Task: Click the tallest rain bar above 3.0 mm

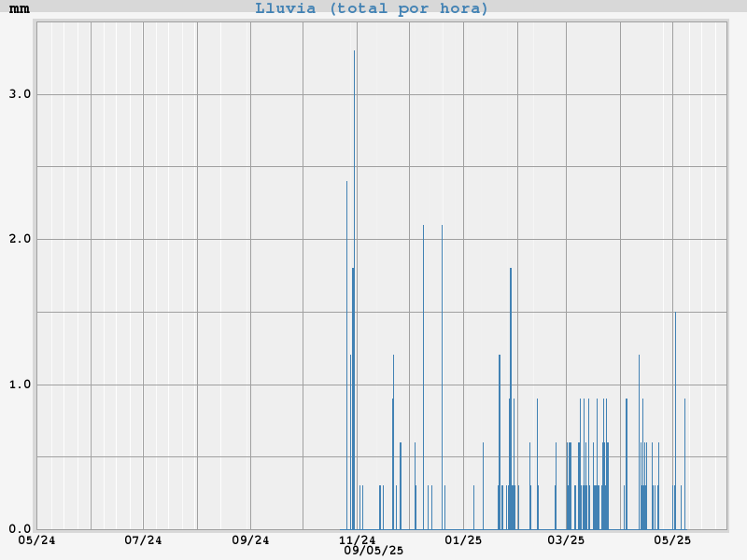Action: (x=355, y=289)
